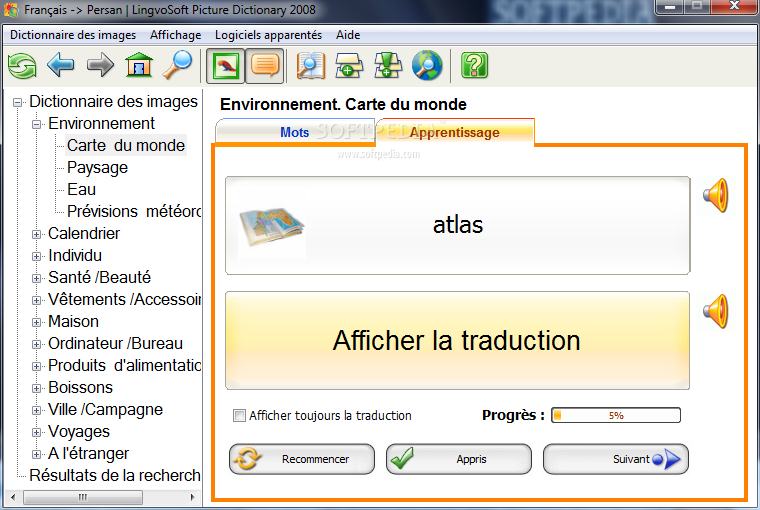
Task: Open the Affichage menu
Action: click(x=175, y=35)
